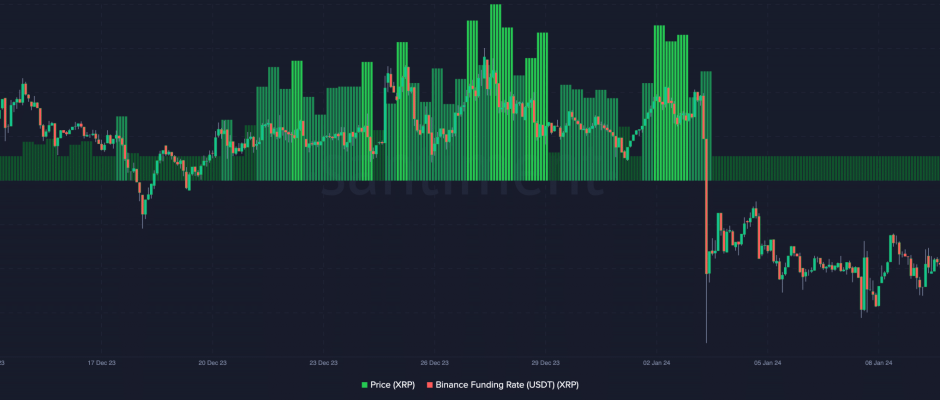Pick the 29 Dec 23 axis tick

545,363
